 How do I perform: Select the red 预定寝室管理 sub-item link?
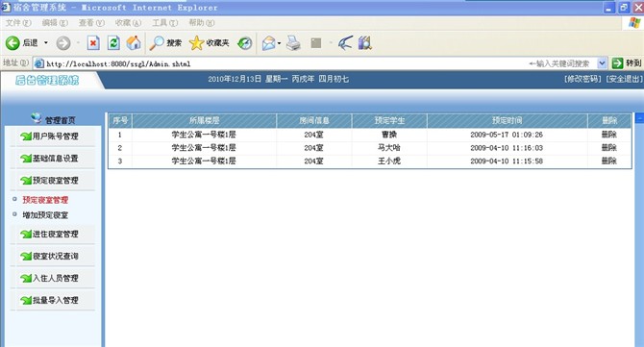point(45,200)
